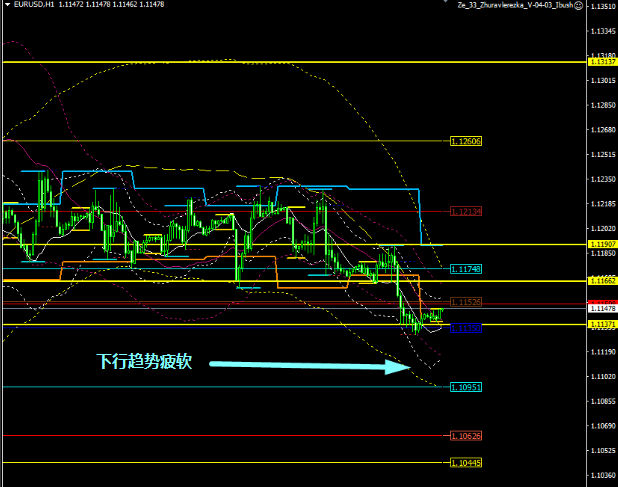Select the 1.13137 yellow price label
Viewport: 618px width, 487px height.
pos(602,62)
